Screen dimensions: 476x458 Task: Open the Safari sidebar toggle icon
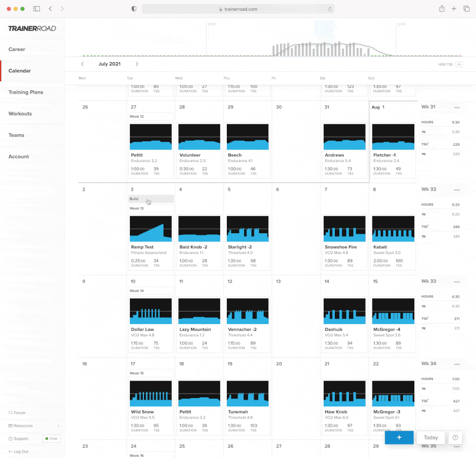pyautogui.click(x=36, y=9)
